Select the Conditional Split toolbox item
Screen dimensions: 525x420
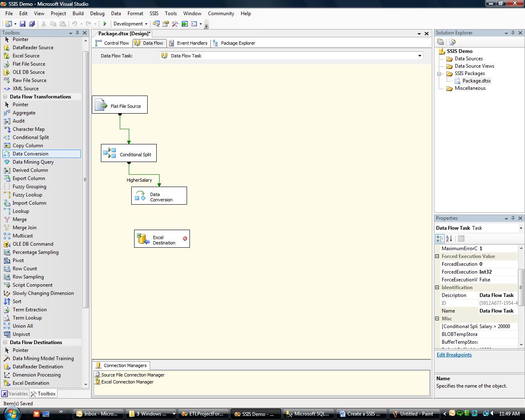30,137
